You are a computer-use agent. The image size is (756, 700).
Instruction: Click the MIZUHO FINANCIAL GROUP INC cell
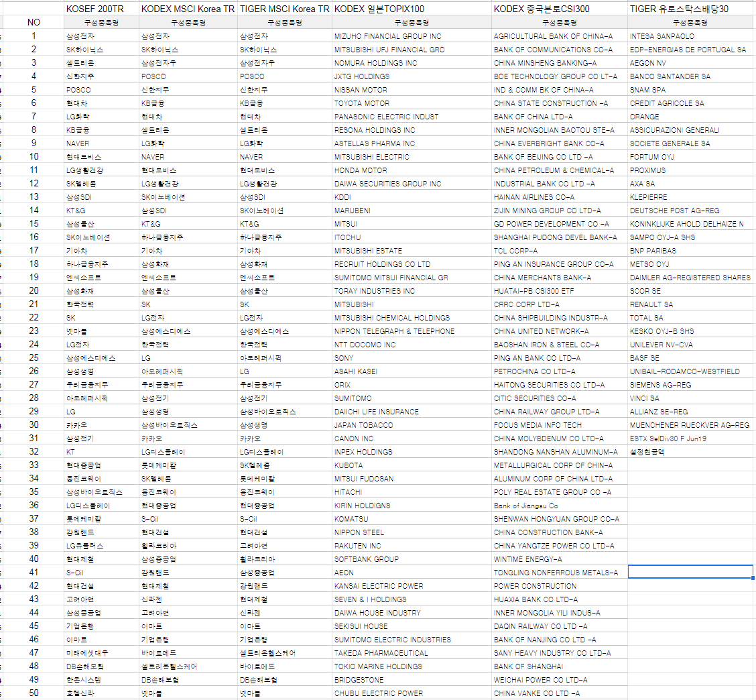click(x=412, y=36)
